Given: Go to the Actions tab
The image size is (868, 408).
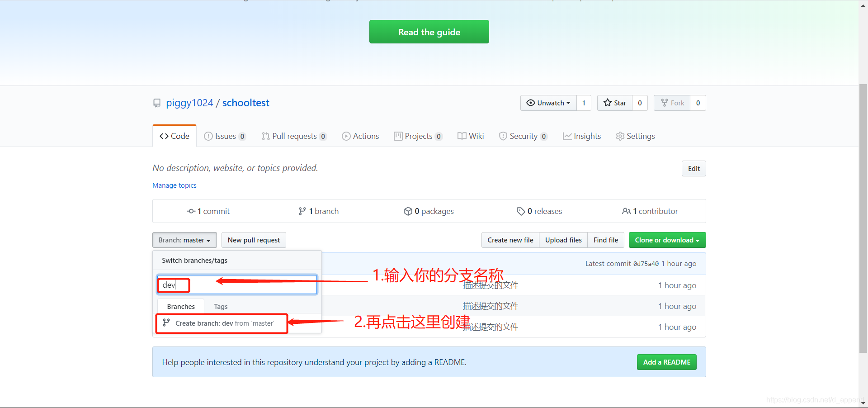Looking at the screenshot, I should [x=360, y=136].
